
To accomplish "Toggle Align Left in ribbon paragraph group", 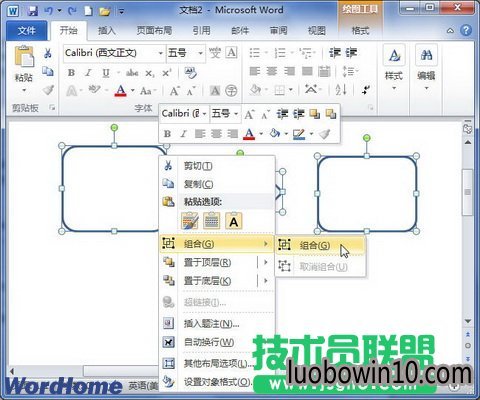I will (255, 71).
